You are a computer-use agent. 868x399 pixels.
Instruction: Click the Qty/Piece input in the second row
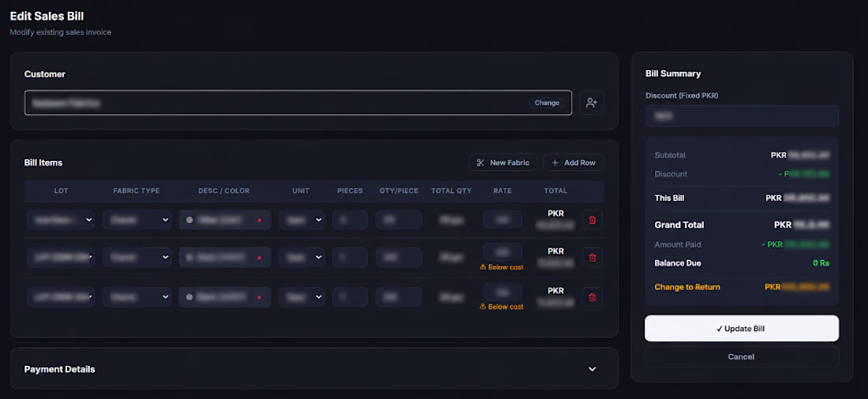click(x=398, y=257)
